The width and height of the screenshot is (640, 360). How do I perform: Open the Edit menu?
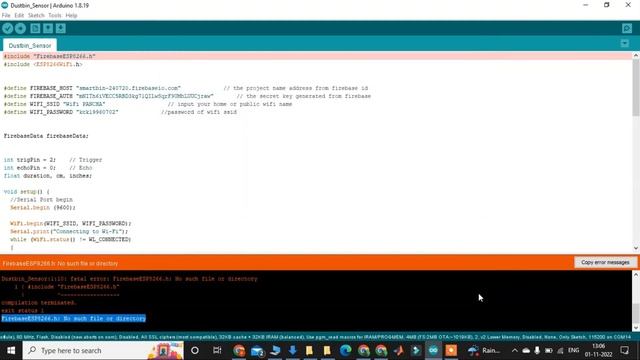(x=19, y=16)
